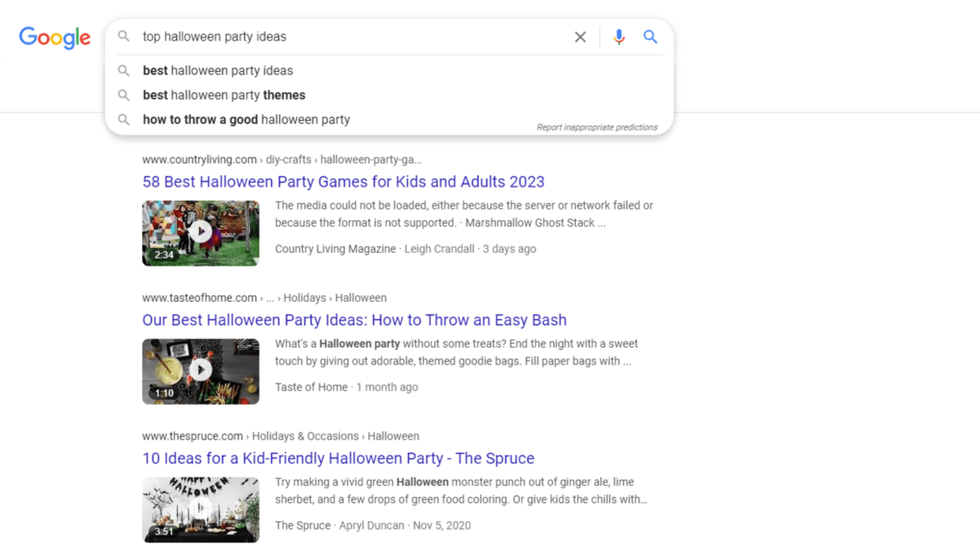Click snippet beginning 'What's a Halloween party without'
Image resolution: width=980 pixels, height=550 pixels.
(457, 353)
